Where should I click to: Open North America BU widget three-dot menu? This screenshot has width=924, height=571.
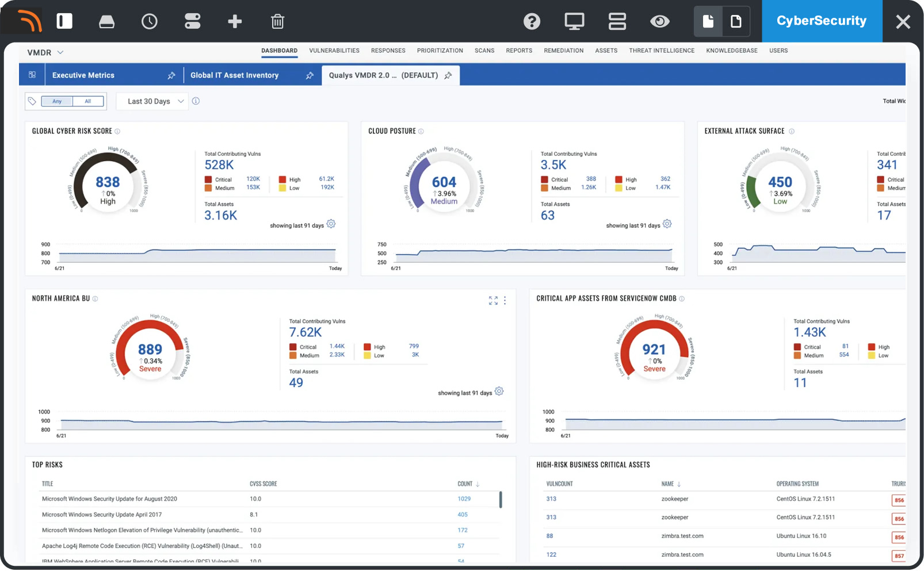click(x=505, y=300)
